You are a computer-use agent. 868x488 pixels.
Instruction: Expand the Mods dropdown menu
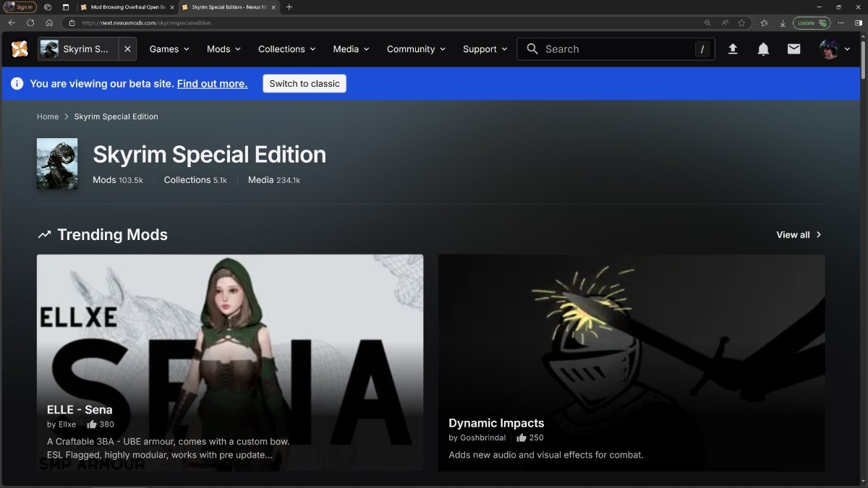coord(224,49)
